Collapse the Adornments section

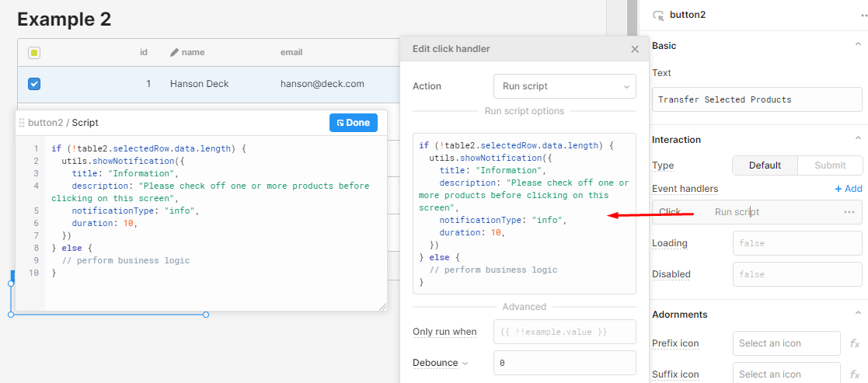(x=857, y=315)
